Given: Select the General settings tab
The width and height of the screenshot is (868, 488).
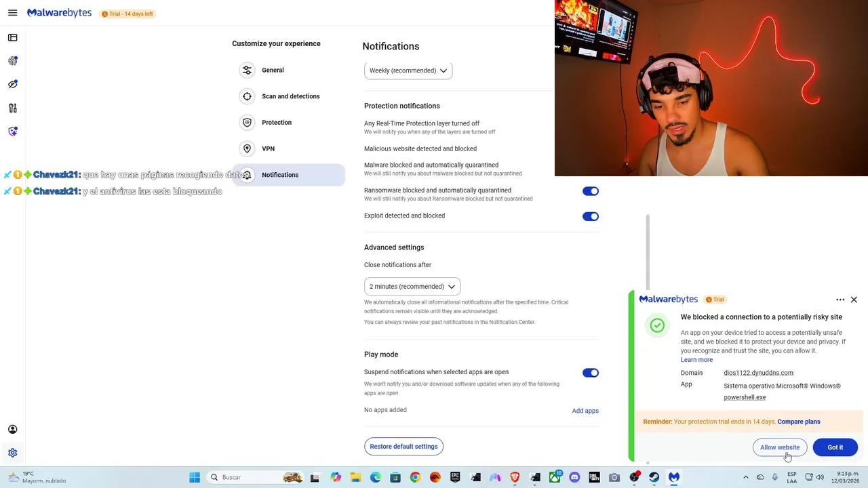Looking at the screenshot, I should click(288, 70).
